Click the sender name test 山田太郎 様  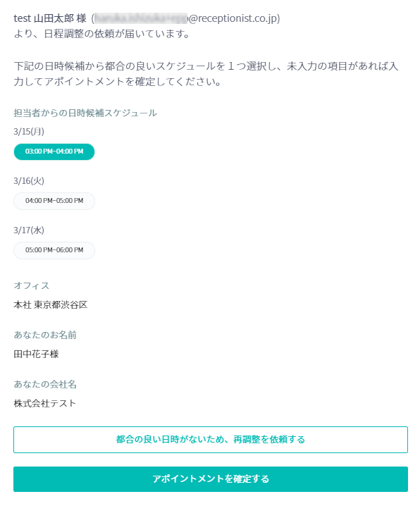[50, 18]
